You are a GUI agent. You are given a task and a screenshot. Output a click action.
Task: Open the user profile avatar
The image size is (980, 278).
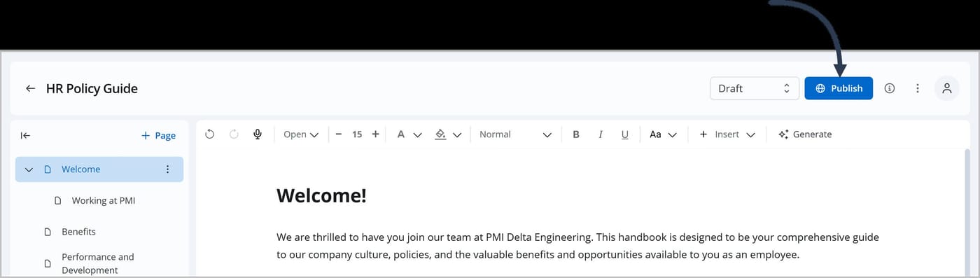(x=947, y=88)
